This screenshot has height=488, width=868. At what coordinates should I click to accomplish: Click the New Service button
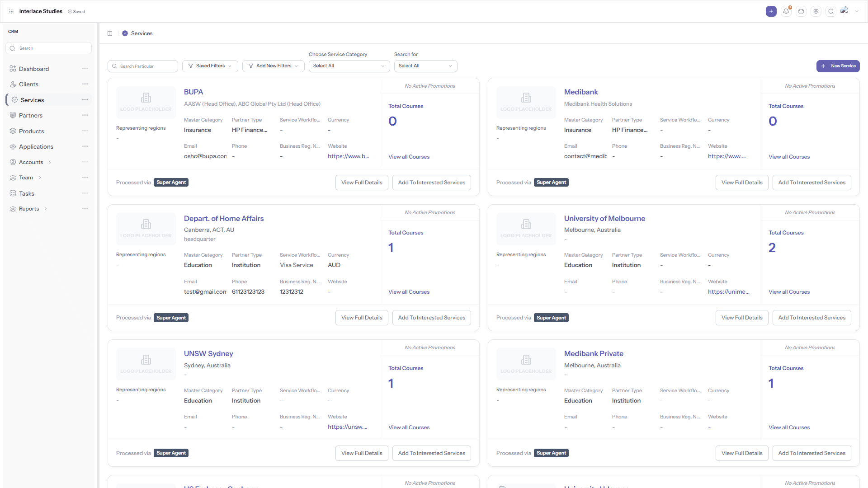coord(838,66)
